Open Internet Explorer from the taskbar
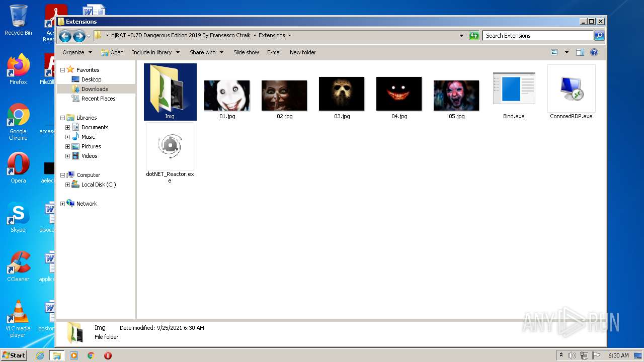Image resolution: width=644 pixels, height=362 pixels. point(40,355)
